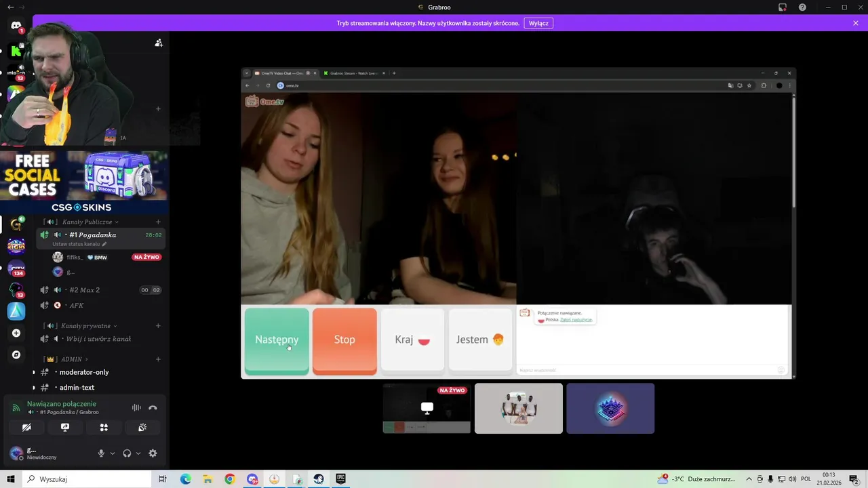
Task: Open the soundboard icon
Action: [x=142, y=428]
